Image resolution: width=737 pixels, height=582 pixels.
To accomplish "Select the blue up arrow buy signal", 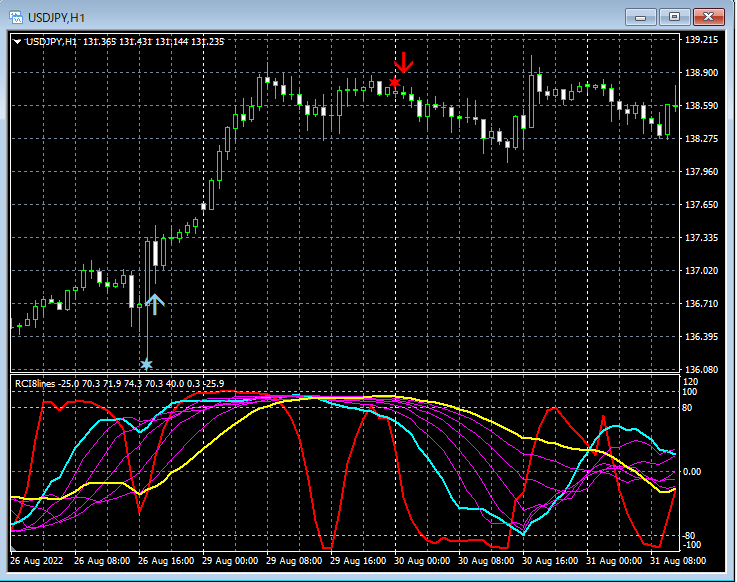I will [155, 304].
